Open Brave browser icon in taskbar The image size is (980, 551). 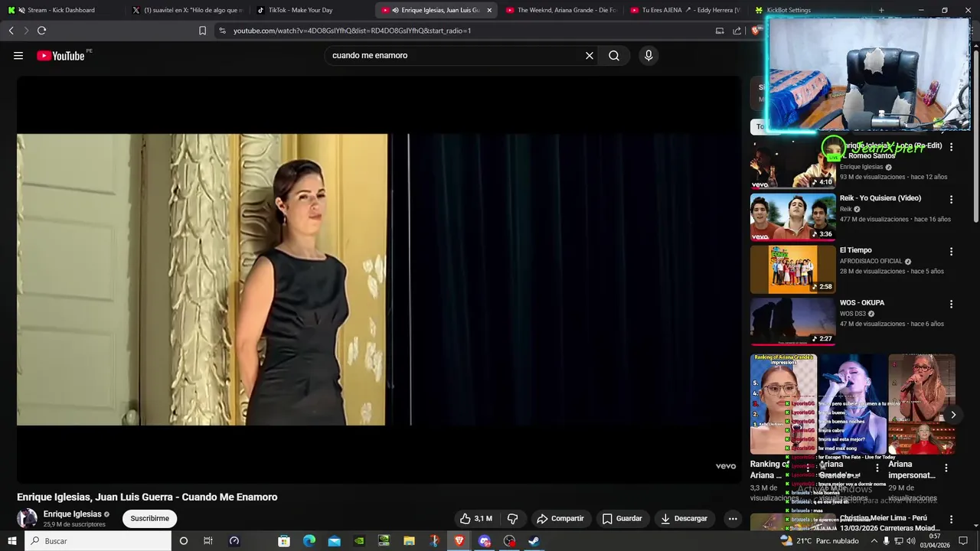click(x=459, y=541)
